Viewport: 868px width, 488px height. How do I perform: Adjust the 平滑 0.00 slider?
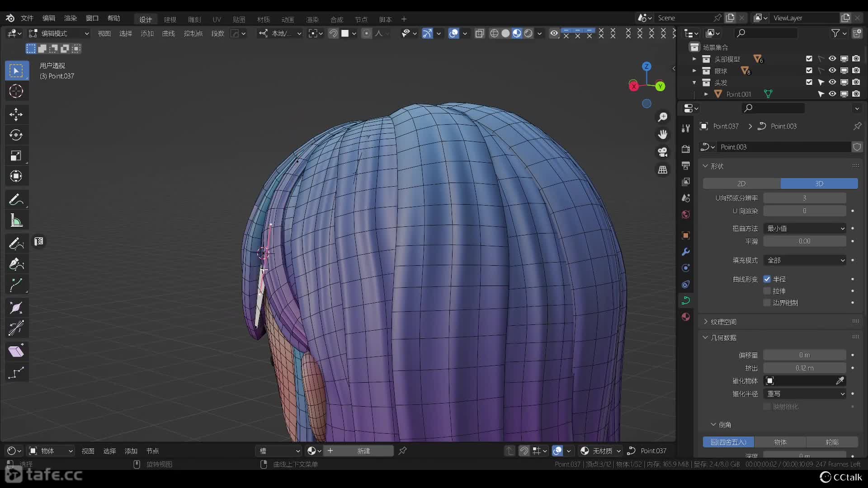[x=805, y=241]
